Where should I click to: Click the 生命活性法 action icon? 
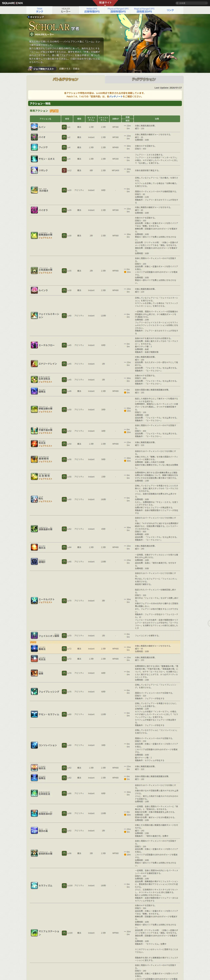click(34, 379)
